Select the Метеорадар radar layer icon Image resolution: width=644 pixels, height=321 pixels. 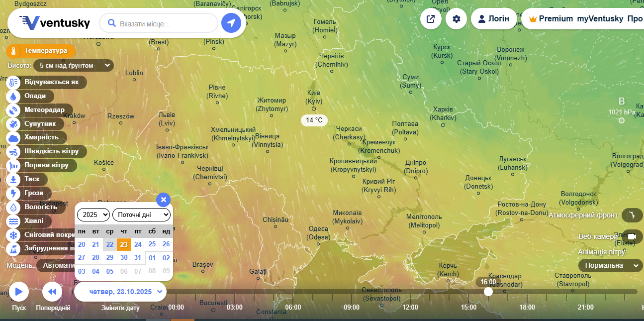(x=13, y=110)
